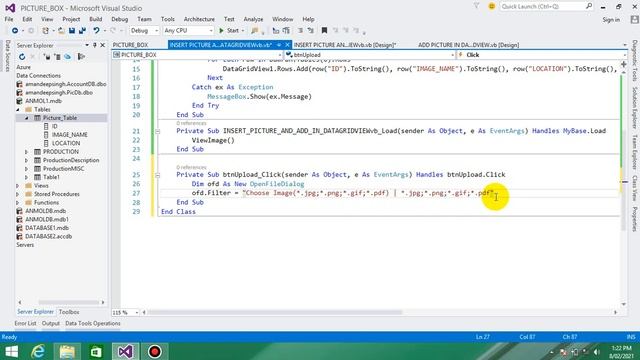
Task: Open the Project menu
Action: (x=71, y=19)
